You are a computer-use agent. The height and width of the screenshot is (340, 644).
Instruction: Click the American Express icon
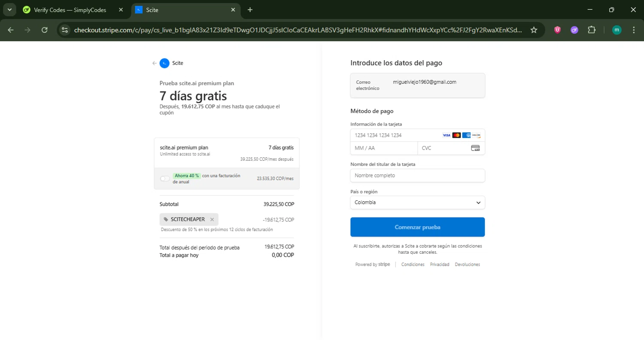(467, 135)
